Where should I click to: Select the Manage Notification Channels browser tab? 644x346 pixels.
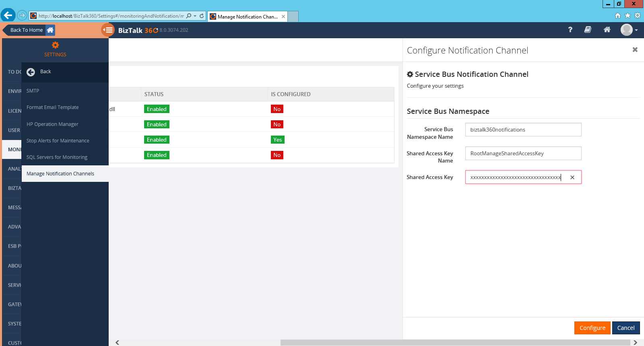click(x=248, y=16)
